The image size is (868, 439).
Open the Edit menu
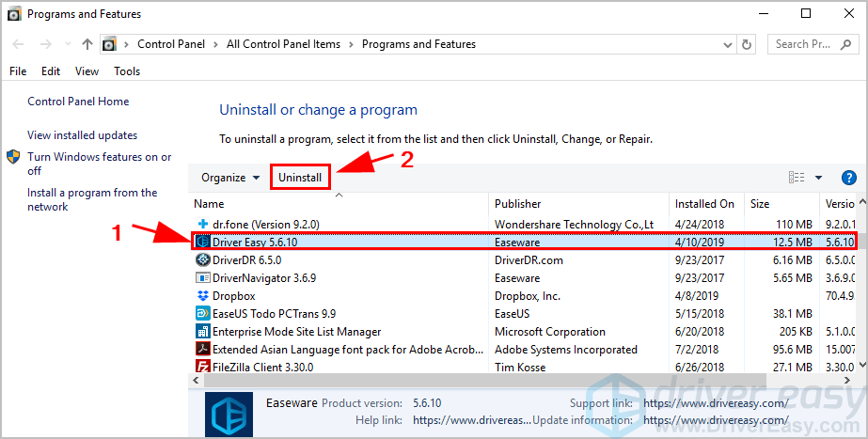(x=51, y=71)
